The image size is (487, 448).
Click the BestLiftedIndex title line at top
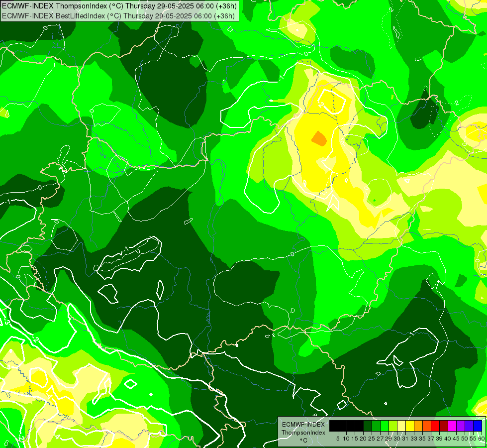(118, 16)
